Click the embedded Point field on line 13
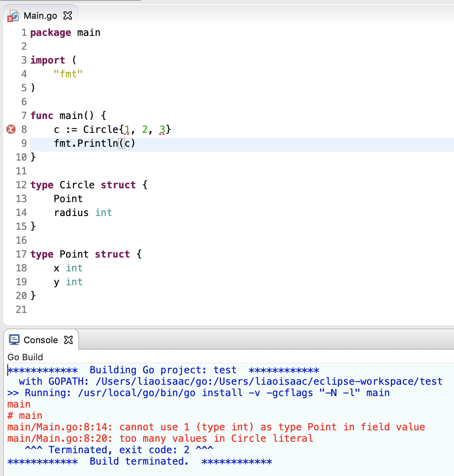454x476 pixels. pos(68,199)
